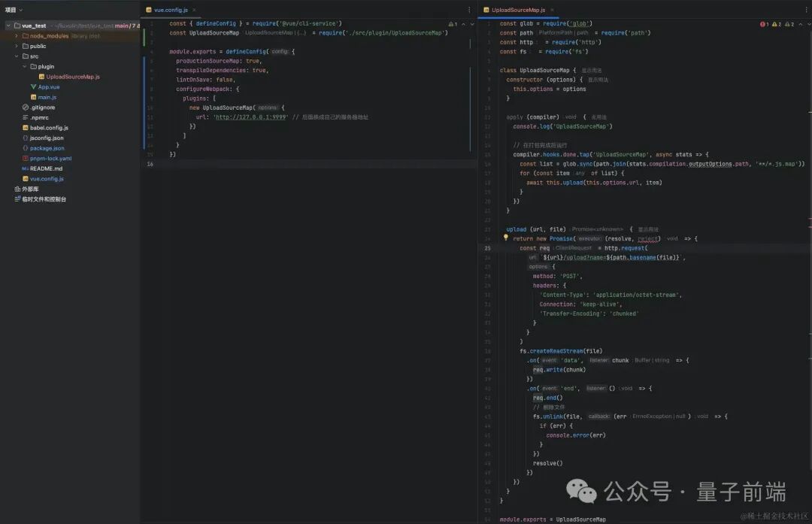Expand the node_modules folder
Viewport: 812px width, 524px height.
[x=17, y=36]
